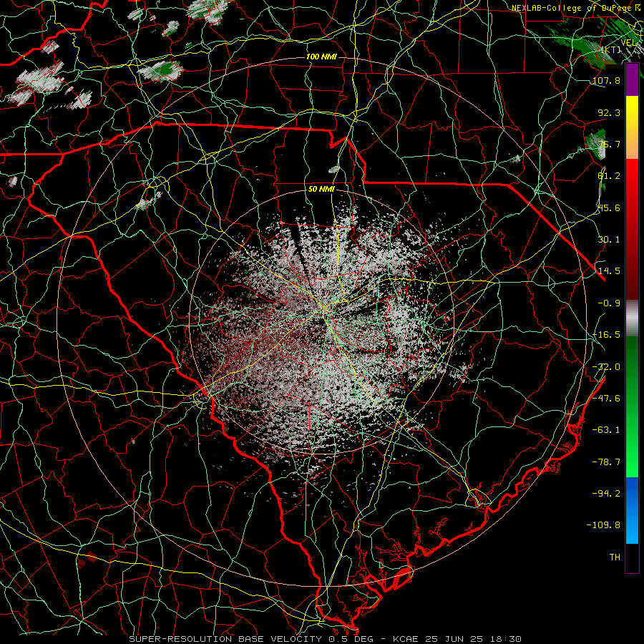Click the green inbound band on velocity scale

[632, 406]
